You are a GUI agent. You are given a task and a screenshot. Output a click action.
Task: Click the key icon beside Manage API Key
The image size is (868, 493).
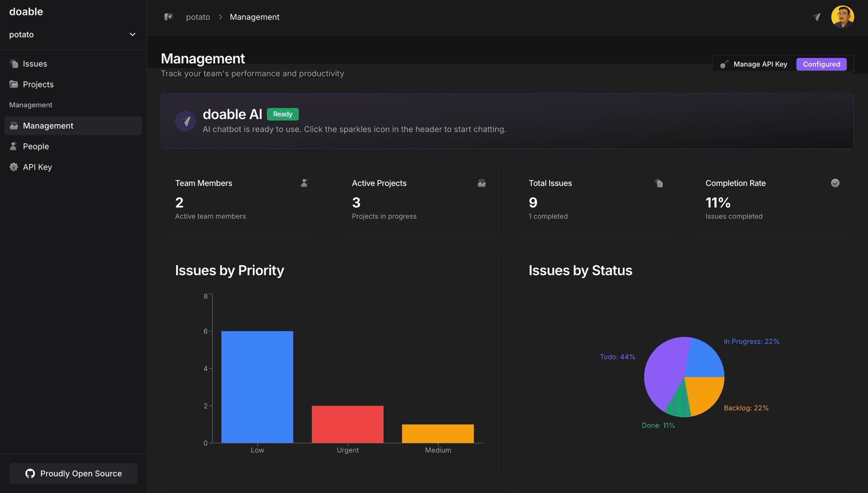tap(724, 64)
